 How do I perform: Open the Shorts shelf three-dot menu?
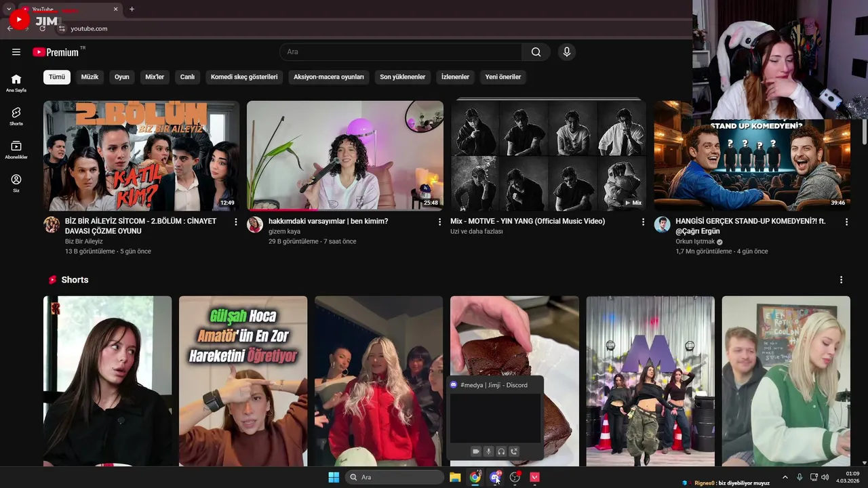click(x=841, y=280)
